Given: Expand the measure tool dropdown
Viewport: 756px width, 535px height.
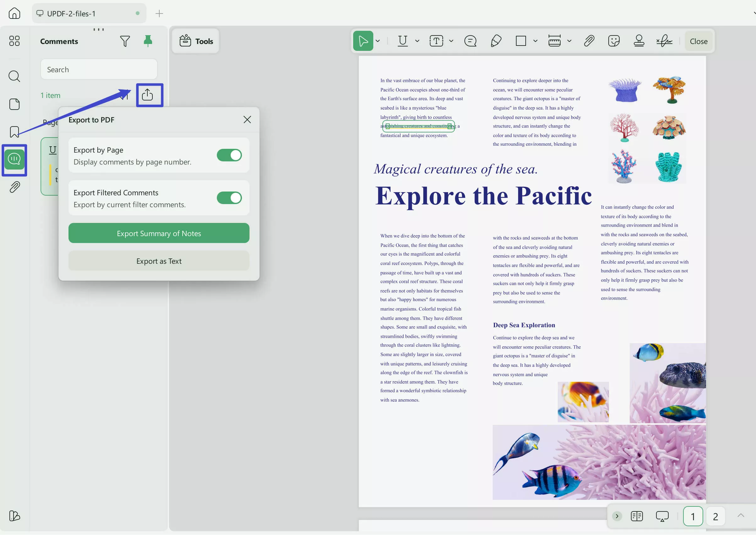Looking at the screenshot, I should (569, 41).
